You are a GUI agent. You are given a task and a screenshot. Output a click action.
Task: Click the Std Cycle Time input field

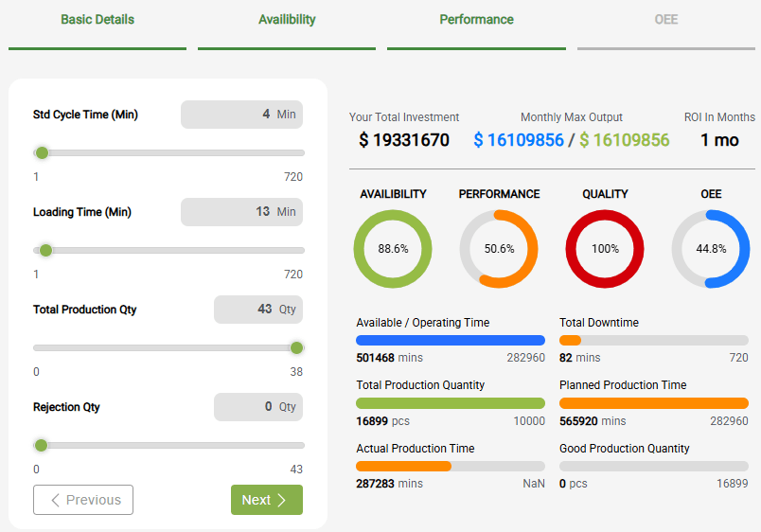(241, 115)
